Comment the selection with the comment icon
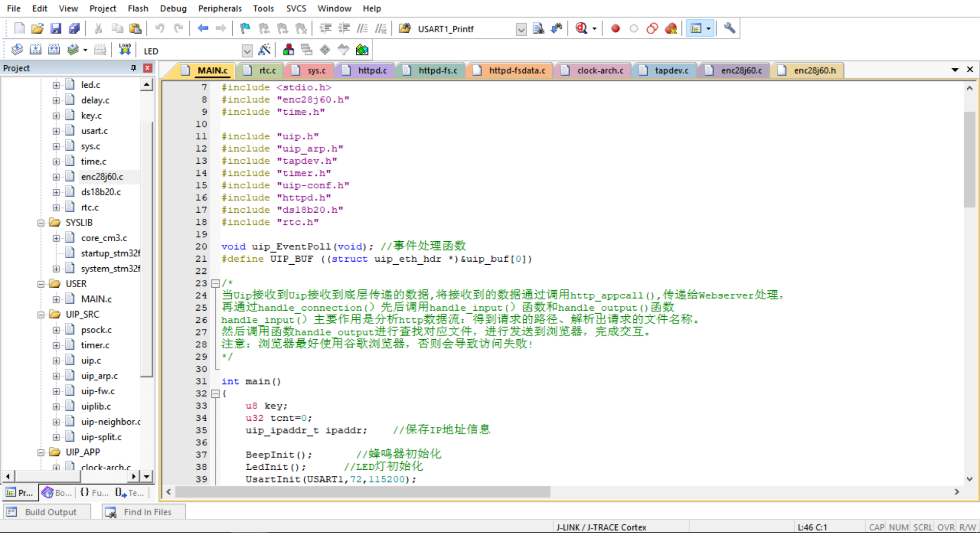This screenshot has width=980, height=533. (x=362, y=29)
